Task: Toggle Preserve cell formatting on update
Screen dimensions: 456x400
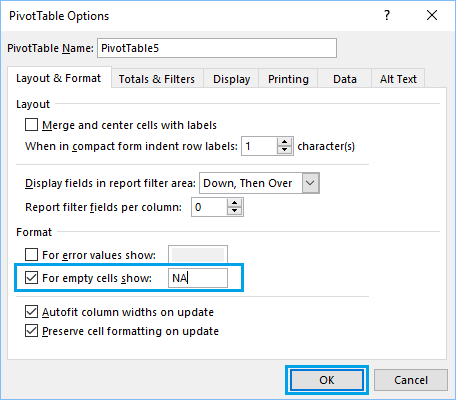Action: 32,331
